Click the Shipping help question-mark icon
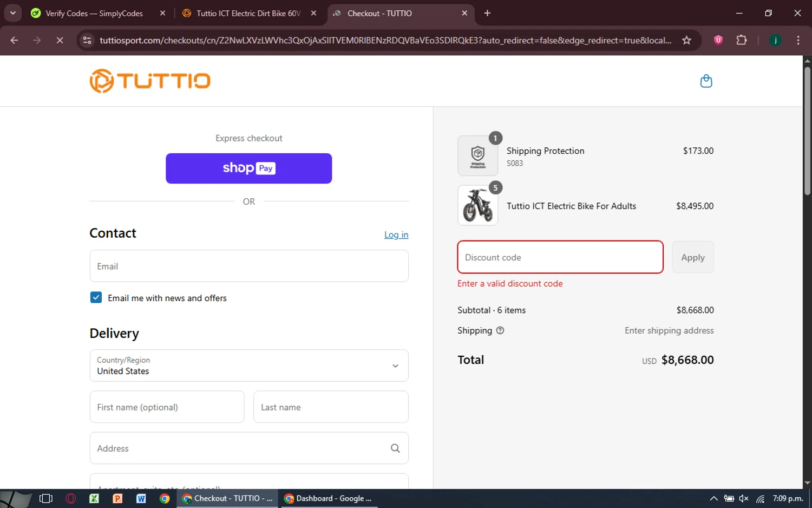 pyautogui.click(x=500, y=330)
